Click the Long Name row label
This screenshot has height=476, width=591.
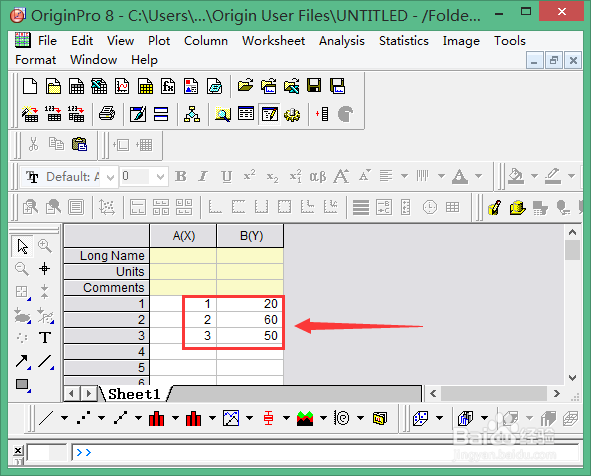(107, 256)
